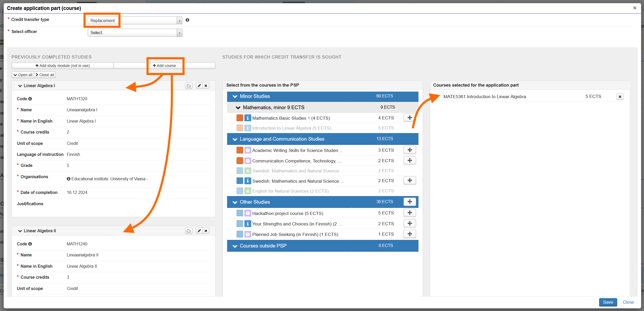Click the Add course button
Image resolution: width=644 pixels, height=311 pixels.
click(x=165, y=66)
